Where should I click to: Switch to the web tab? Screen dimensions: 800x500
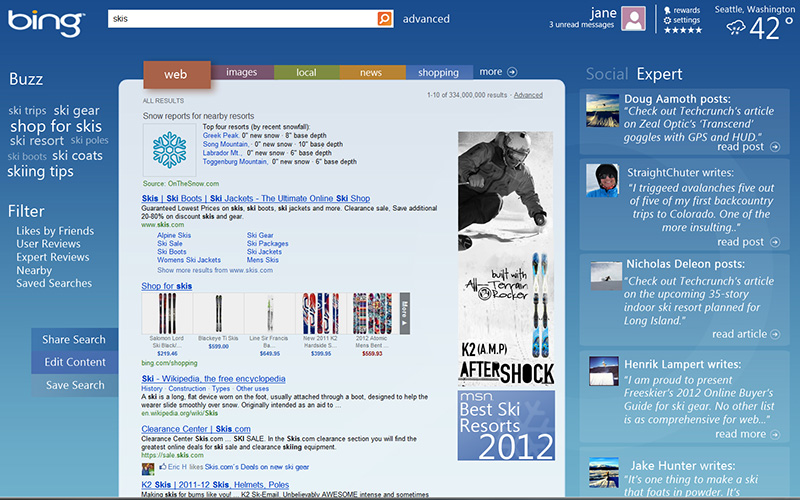(x=177, y=74)
